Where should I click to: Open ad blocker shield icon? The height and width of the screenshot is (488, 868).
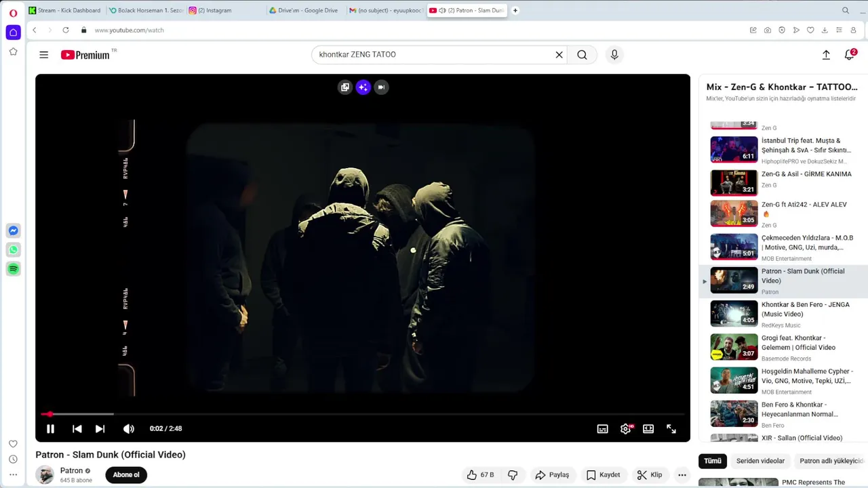coord(782,30)
